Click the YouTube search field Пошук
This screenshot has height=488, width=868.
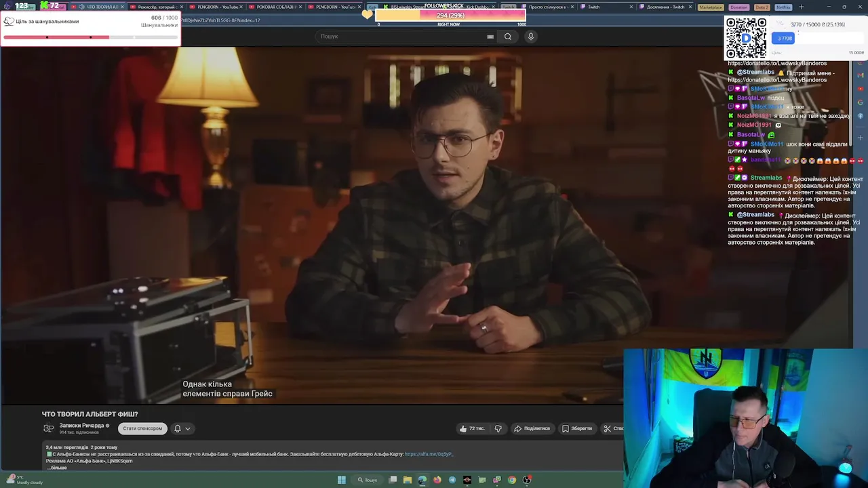point(400,37)
